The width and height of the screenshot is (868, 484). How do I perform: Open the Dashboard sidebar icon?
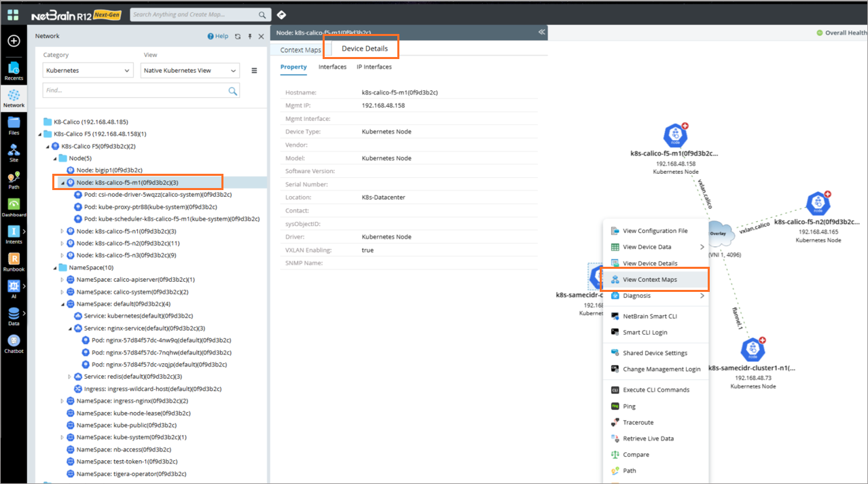pyautogui.click(x=14, y=206)
